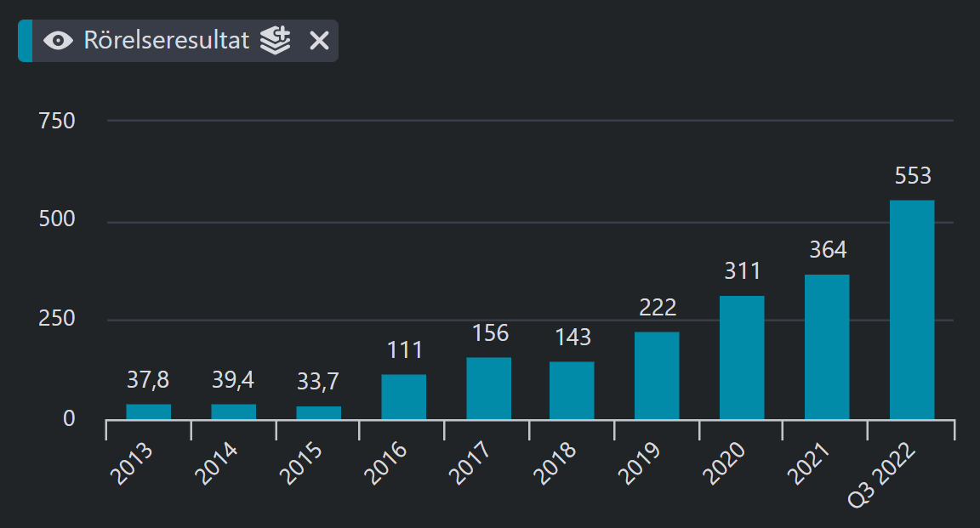980x528 pixels.
Task: Click the 364 value label
Action: coord(828,250)
